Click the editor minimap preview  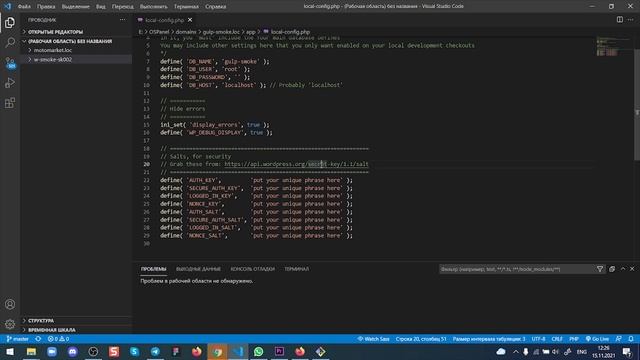pyautogui.click(x=613, y=47)
